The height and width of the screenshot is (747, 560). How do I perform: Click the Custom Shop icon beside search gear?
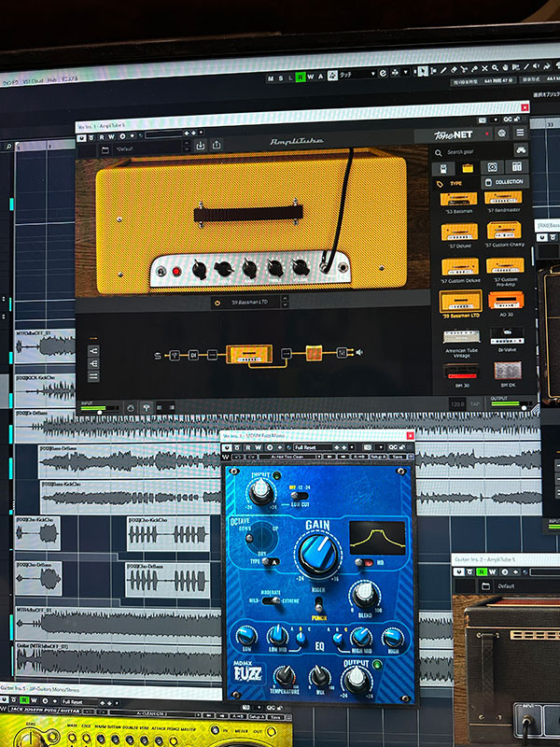pos(522,150)
